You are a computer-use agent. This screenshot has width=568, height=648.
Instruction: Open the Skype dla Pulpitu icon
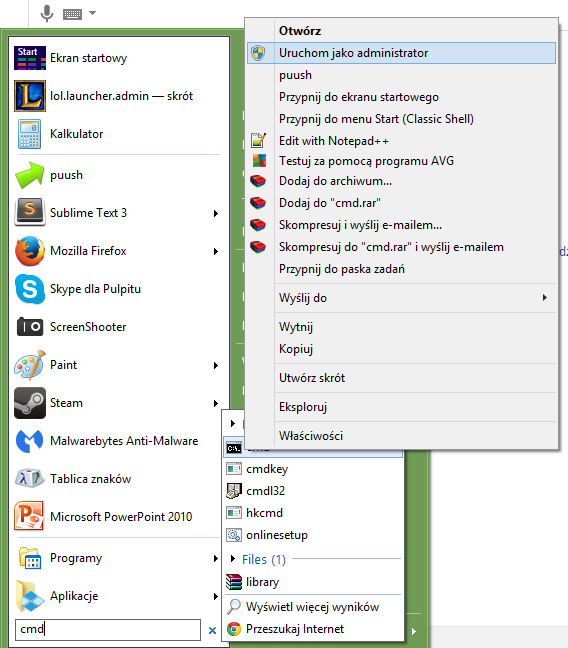(30, 289)
